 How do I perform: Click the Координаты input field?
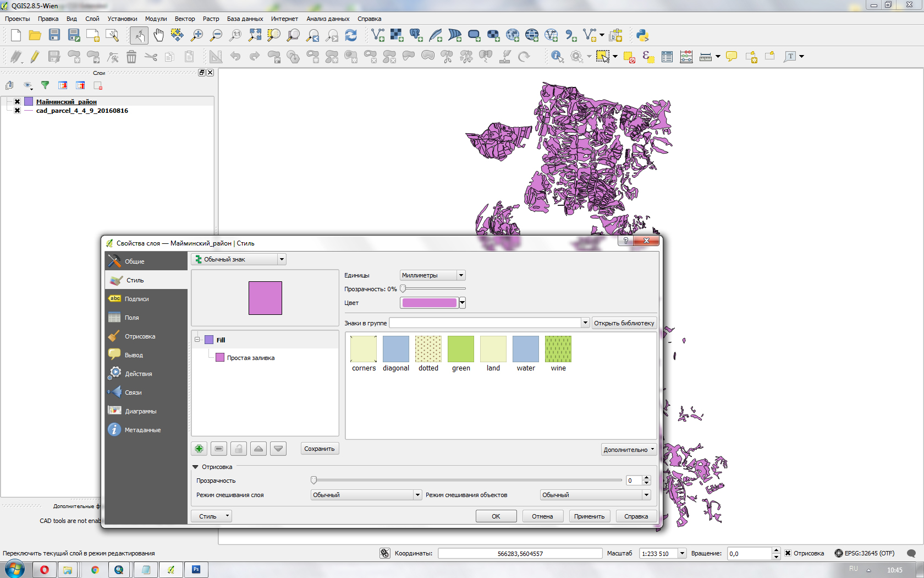[x=520, y=553]
